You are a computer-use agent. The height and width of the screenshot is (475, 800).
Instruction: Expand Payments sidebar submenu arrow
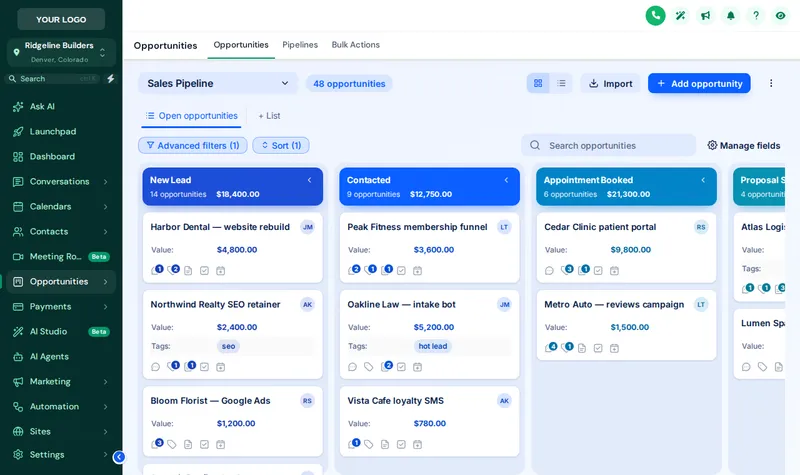[x=105, y=307]
